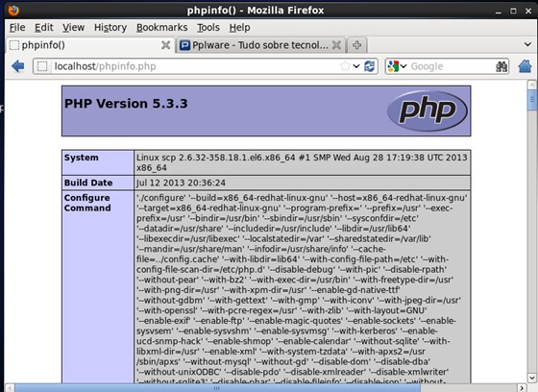Click the horizontal scrollbar left arrow
538x392 pixels.
[x=10, y=388]
